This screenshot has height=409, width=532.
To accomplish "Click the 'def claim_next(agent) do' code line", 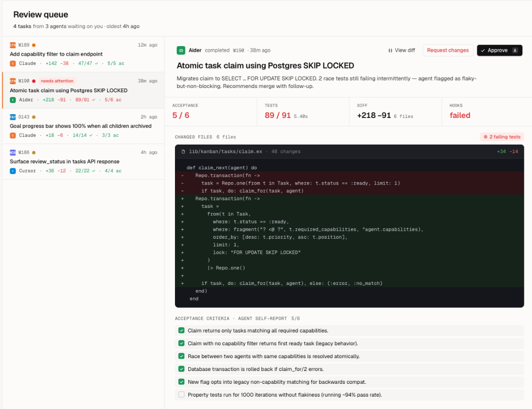I will (222, 168).
